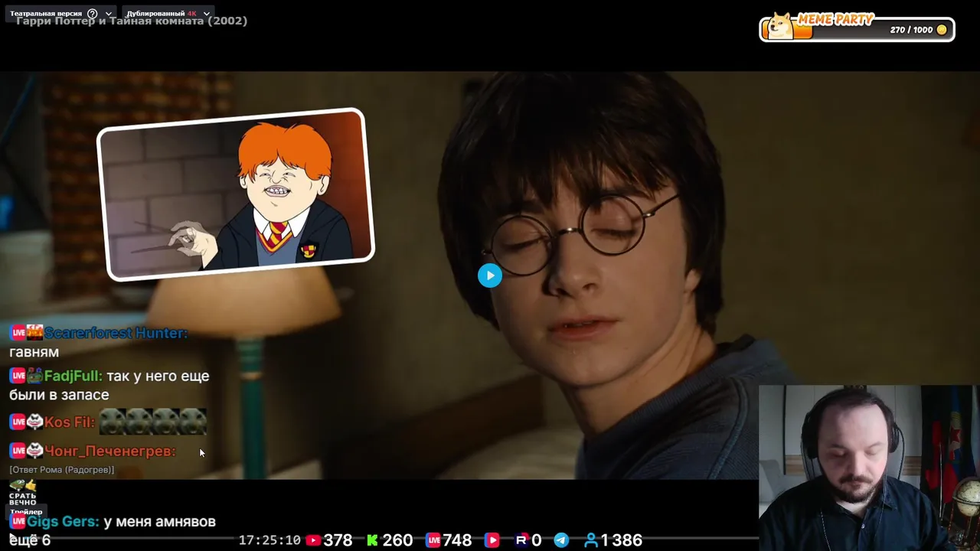
Task: Click the reply label "[Ответ Рома (Радогрев)]"
Action: (61, 470)
